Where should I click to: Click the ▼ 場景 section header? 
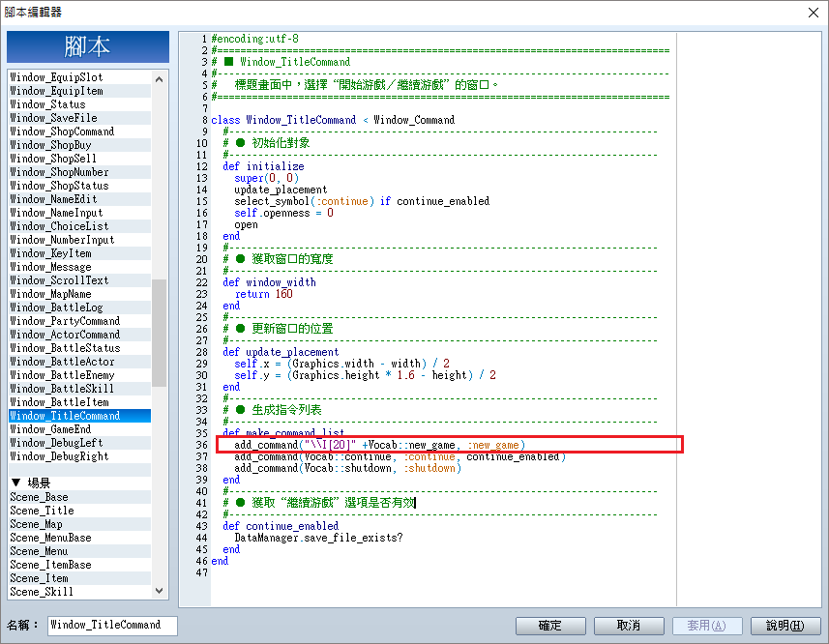[80, 483]
